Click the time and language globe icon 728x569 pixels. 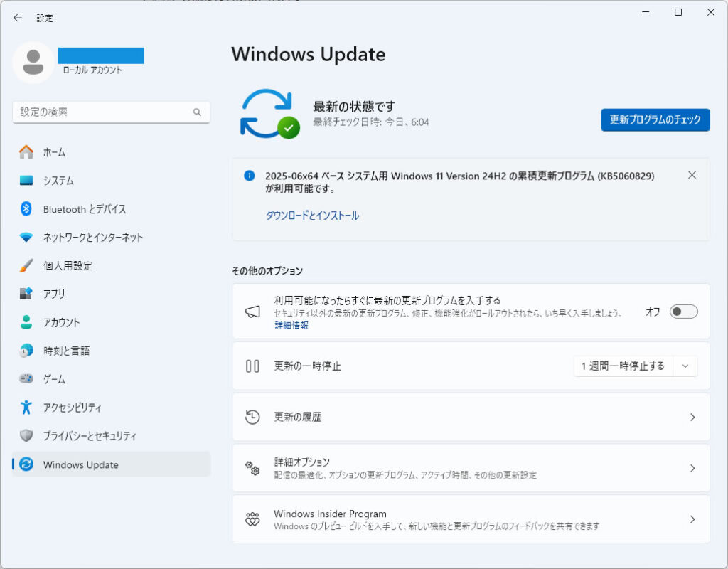(26, 350)
